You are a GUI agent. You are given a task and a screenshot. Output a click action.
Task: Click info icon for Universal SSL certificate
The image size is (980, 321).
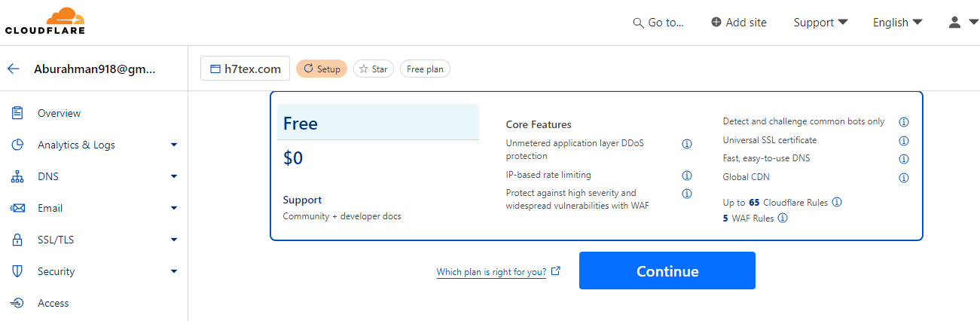tap(904, 140)
